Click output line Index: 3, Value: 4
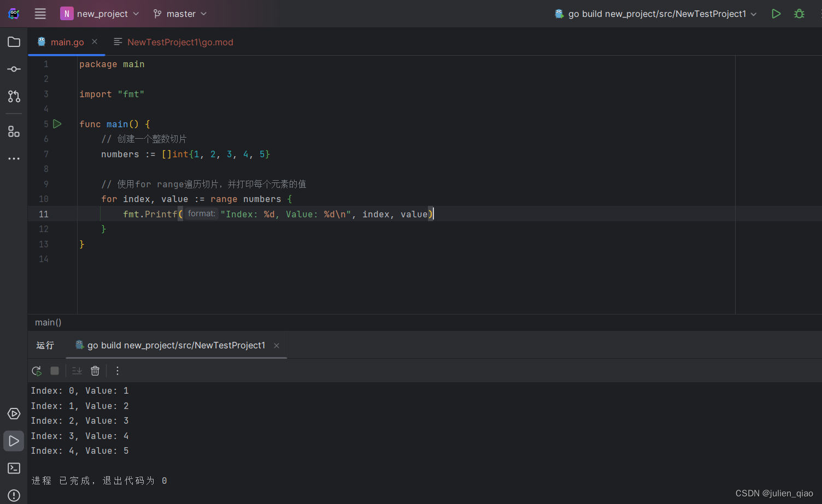Image resolution: width=822 pixels, height=504 pixels. pos(80,436)
